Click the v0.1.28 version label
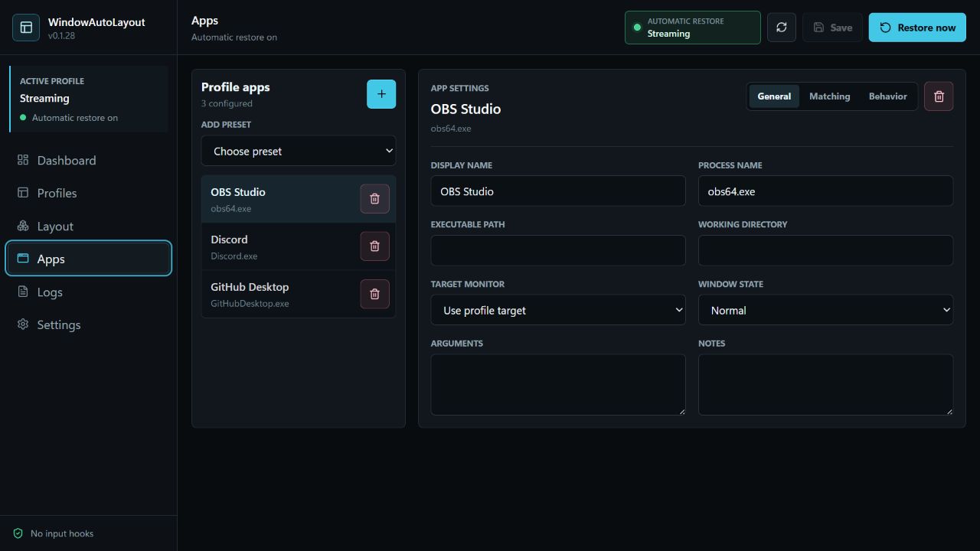 [x=61, y=36]
